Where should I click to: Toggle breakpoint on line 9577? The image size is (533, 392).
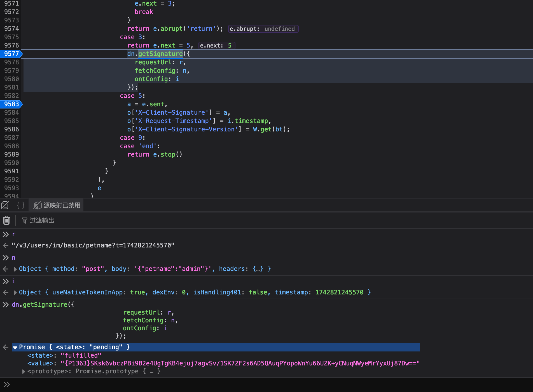11,54
